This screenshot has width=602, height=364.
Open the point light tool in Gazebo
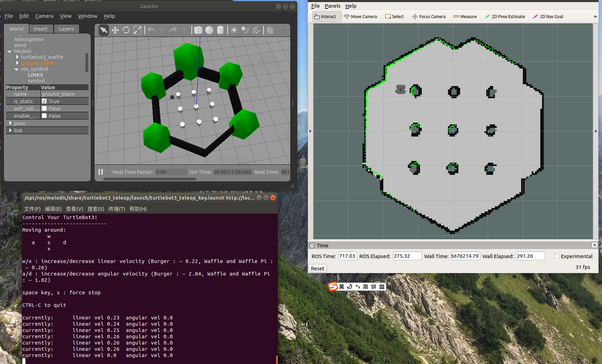click(x=234, y=30)
